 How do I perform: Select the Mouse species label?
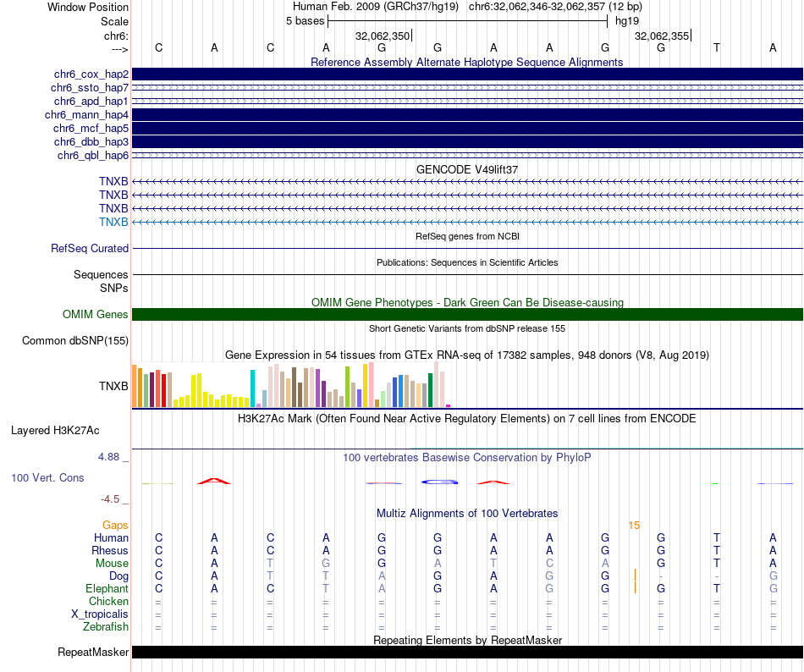click(112, 564)
